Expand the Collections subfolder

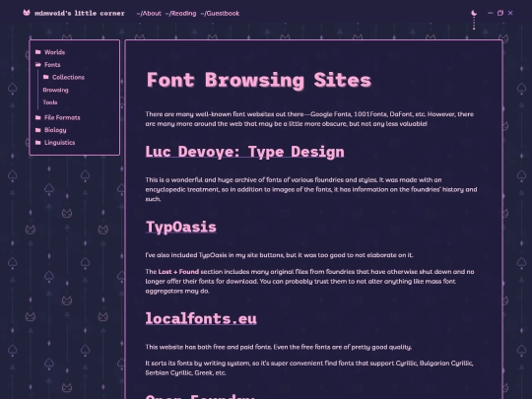[68, 78]
